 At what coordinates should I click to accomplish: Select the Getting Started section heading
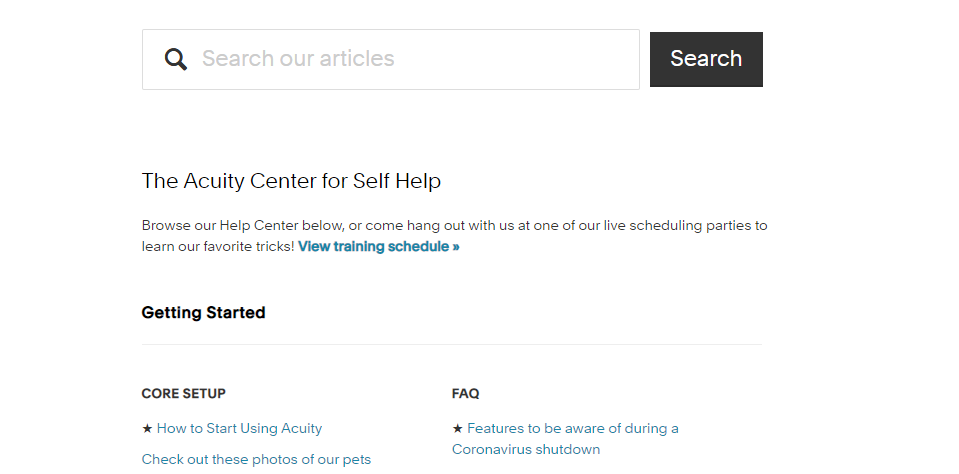pos(203,313)
